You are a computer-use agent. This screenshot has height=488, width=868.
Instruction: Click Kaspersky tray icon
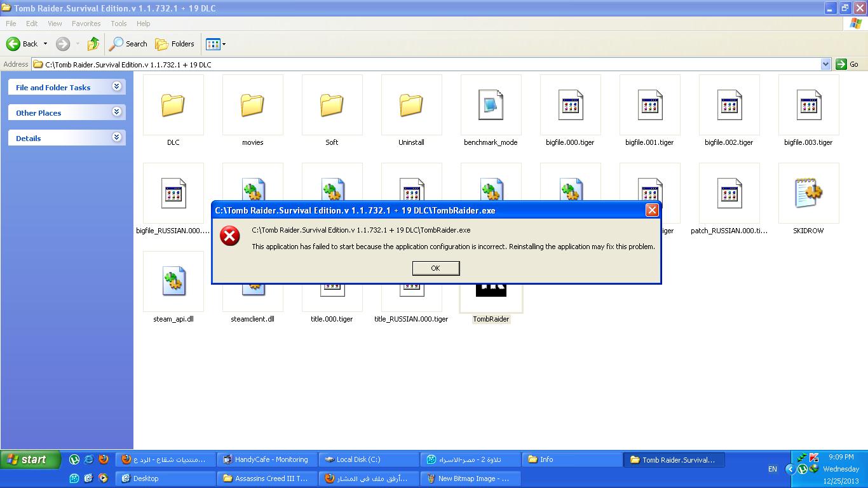click(814, 458)
